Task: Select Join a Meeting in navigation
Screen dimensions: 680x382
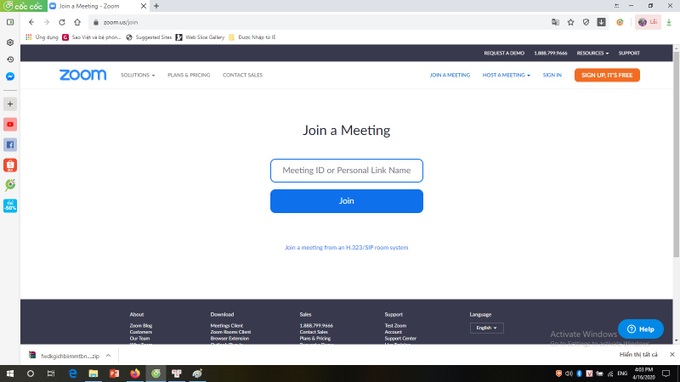Action: point(450,75)
